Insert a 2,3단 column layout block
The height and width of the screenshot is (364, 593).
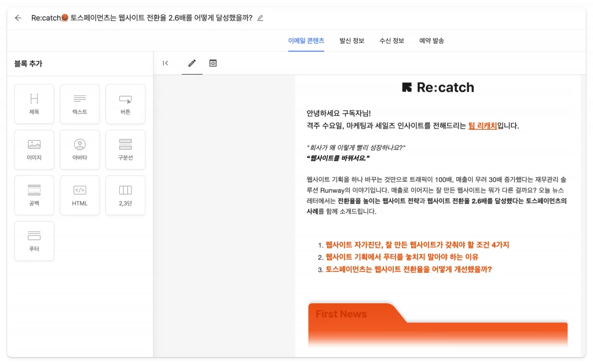click(x=125, y=195)
